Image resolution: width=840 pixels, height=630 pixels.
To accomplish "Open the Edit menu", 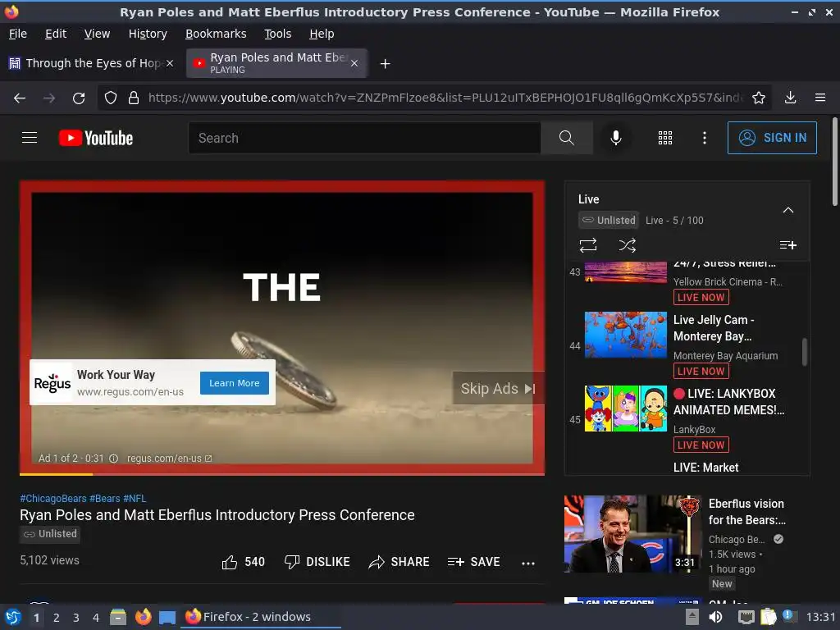I will (x=56, y=34).
